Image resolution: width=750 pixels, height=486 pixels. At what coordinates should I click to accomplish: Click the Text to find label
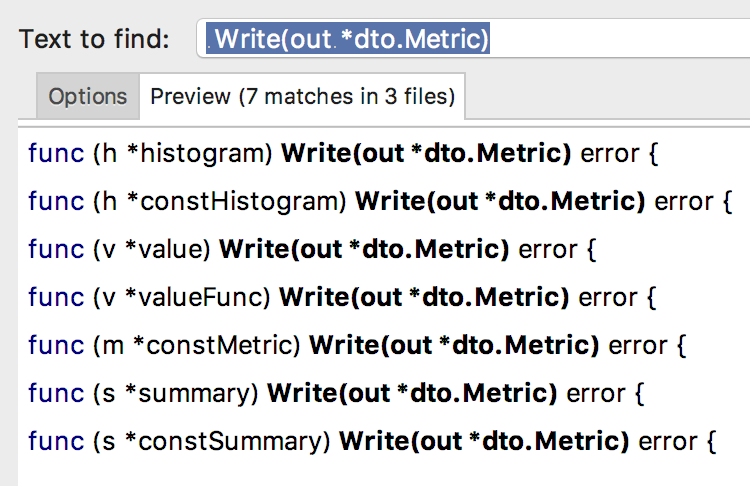click(94, 39)
